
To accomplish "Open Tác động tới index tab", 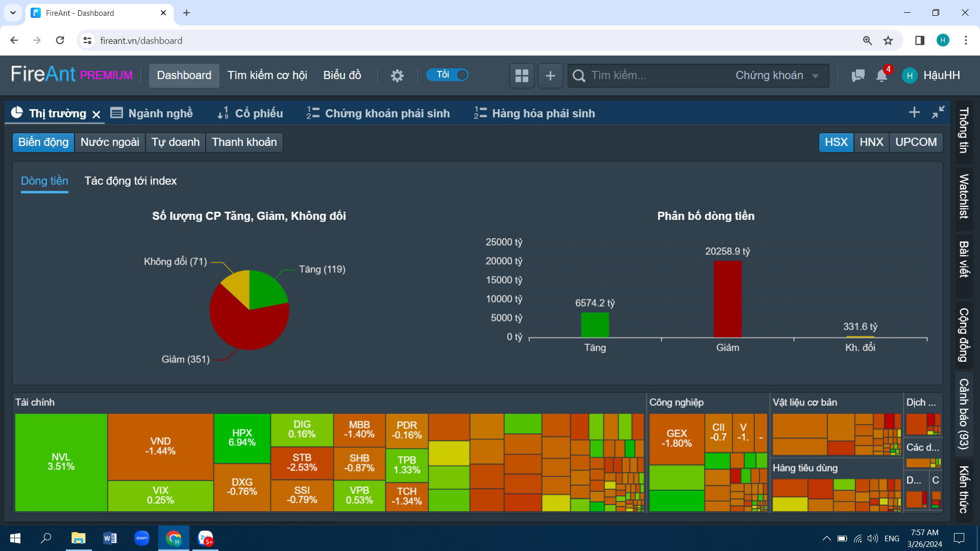I will tap(131, 181).
